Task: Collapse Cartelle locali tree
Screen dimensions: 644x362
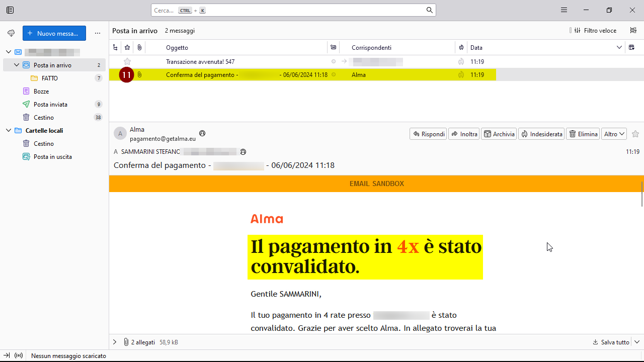Action: click(x=9, y=130)
